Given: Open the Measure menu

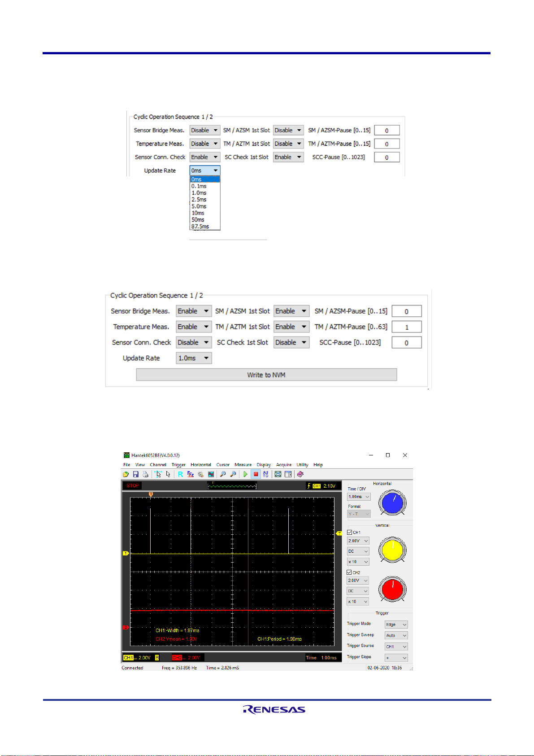Looking at the screenshot, I should click(x=243, y=465).
